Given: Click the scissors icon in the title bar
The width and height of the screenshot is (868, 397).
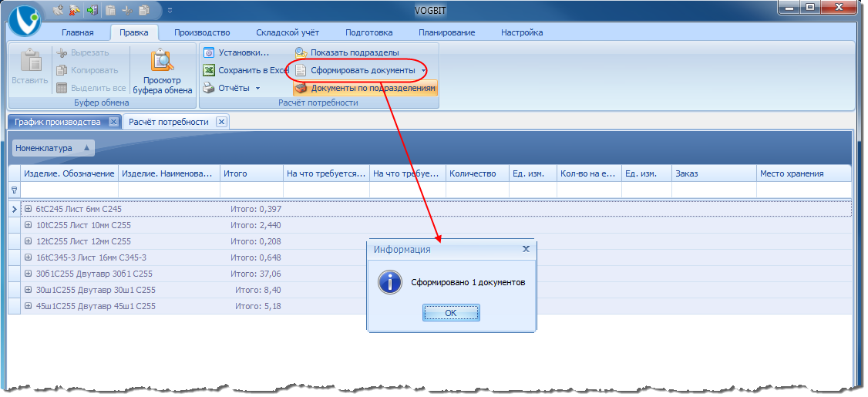Looking at the screenshot, I should [127, 9].
